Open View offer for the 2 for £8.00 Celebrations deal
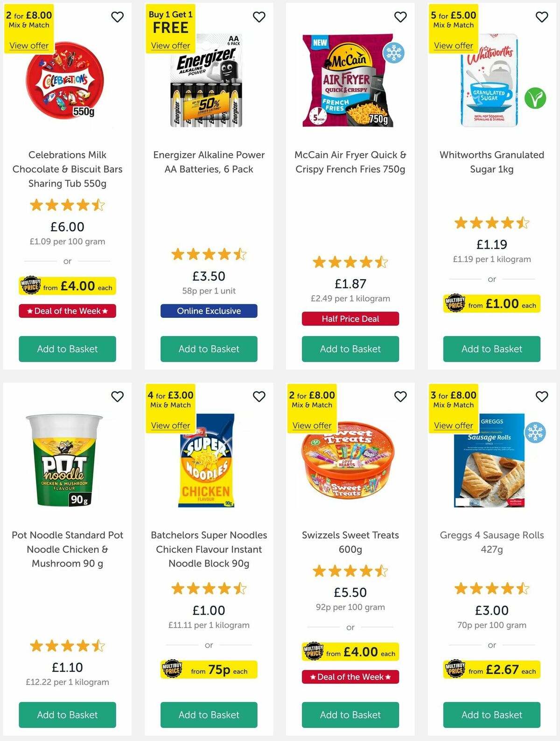The height and width of the screenshot is (741, 560). (x=28, y=45)
